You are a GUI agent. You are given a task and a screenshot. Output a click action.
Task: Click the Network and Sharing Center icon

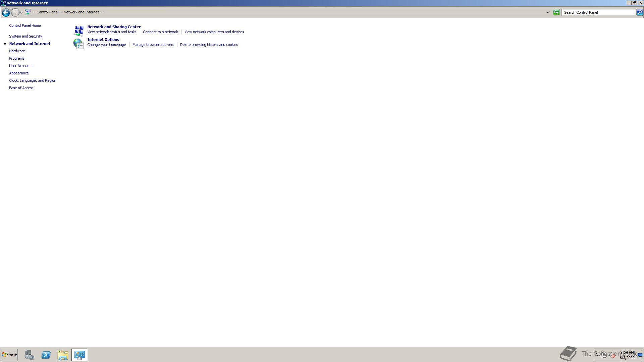78,31
